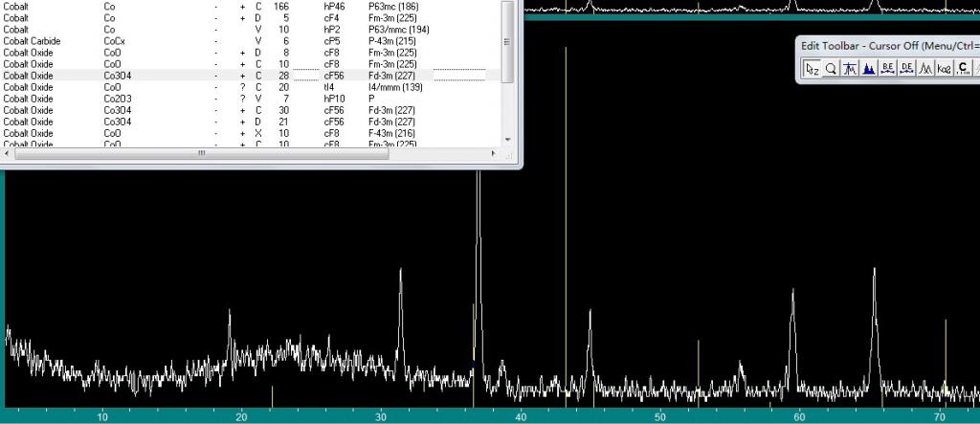Screen dimensions: 980x424
Task: Select the CoO row with D and 8
Action: click(250, 53)
